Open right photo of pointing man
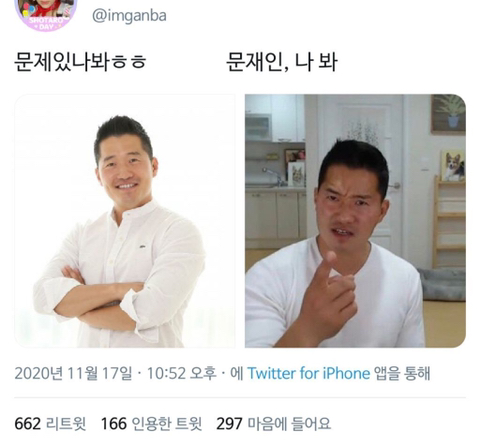Screen dimensions: 480x446 (355, 221)
